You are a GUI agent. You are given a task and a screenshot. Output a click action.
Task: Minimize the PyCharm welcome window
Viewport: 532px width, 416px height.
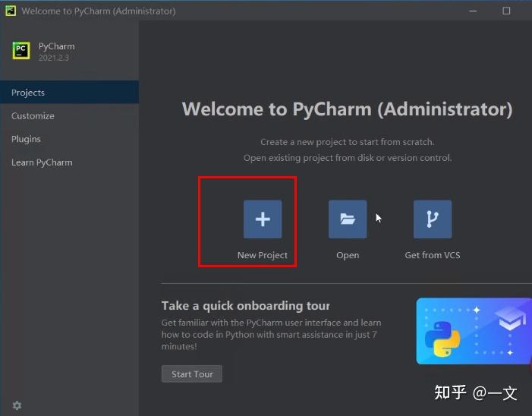pyautogui.click(x=473, y=11)
